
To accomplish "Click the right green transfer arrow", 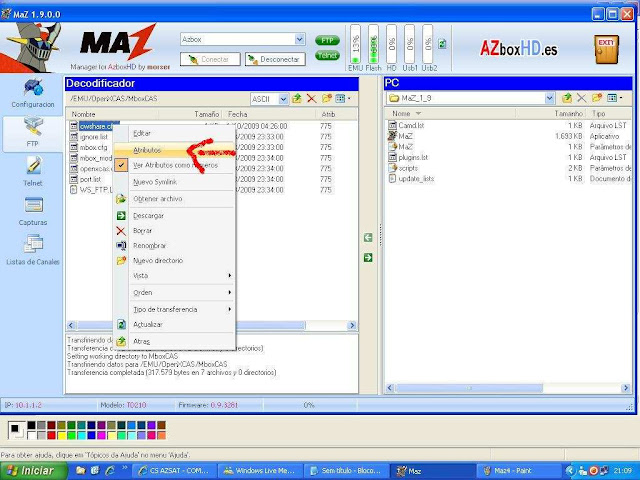I will pos(368,257).
